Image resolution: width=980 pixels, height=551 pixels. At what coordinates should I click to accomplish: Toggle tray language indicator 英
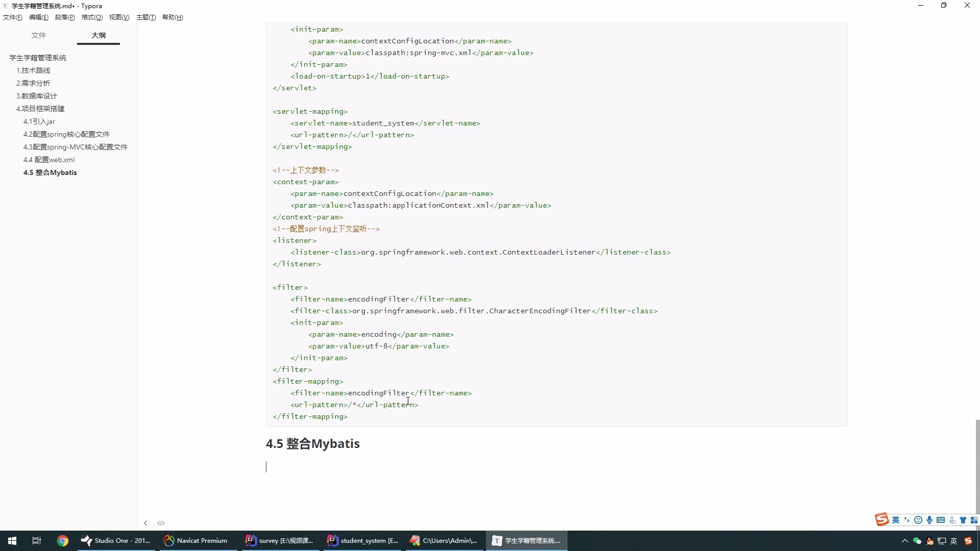pos(953,541)
